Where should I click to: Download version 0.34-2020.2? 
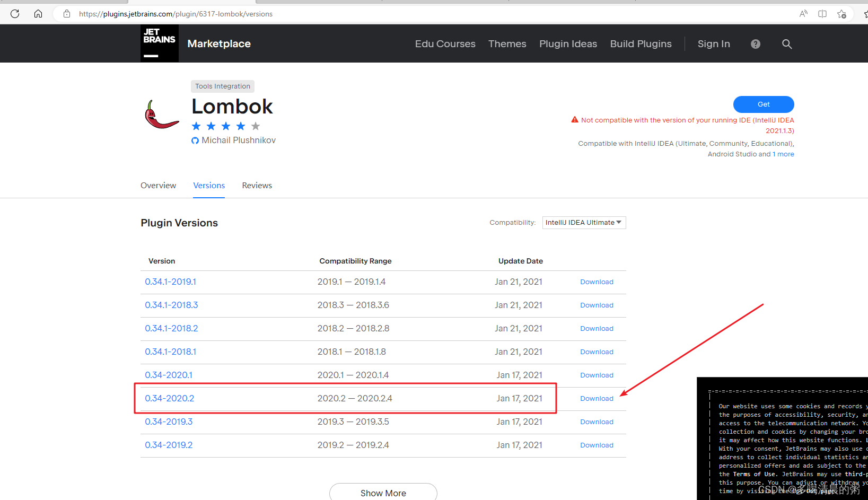(x=597, y=399)
